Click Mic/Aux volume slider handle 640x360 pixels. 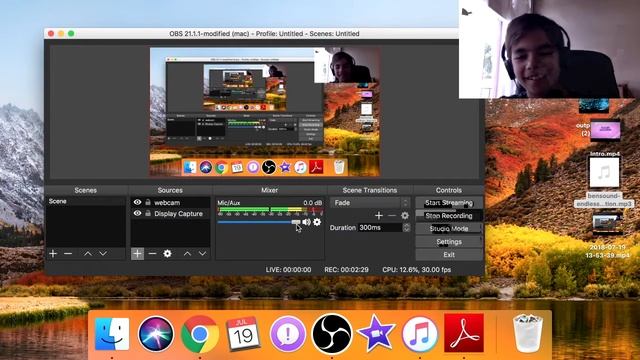(296, 222)
